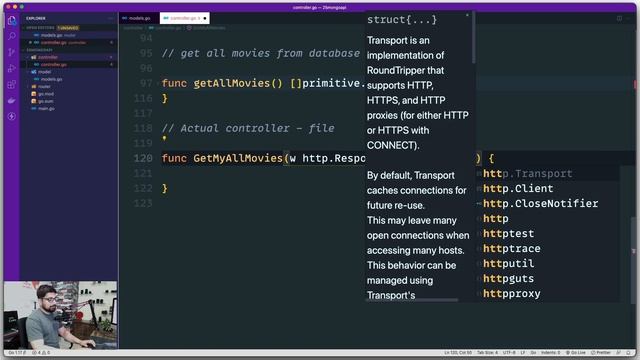Screen dimensions: 640x360
Task: Click the Ln, Col position in status bar
Action: click(x=458, y=353)
